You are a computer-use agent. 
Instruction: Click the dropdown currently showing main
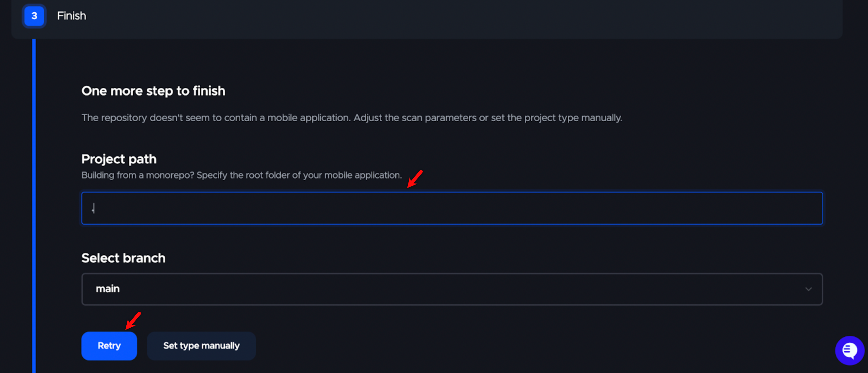tap(452, 289)
